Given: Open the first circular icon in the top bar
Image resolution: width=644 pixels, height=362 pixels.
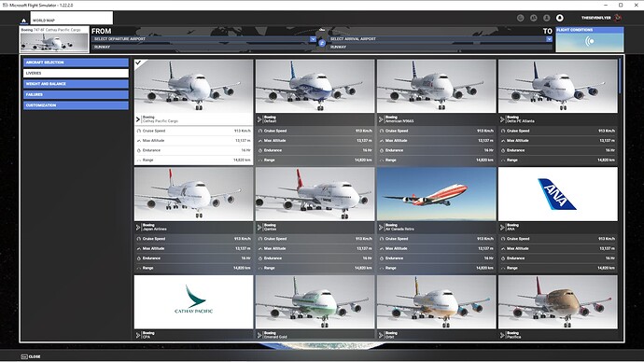Looking at the screenshot, I should click(521, 18).
